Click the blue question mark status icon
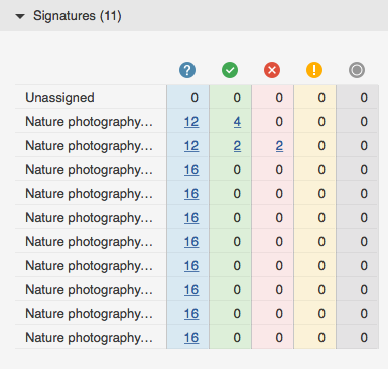 point(187,70)
